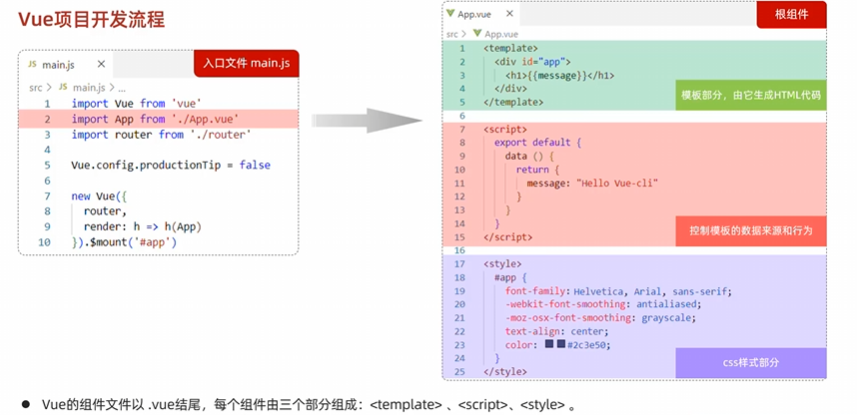Click the purple 'css样式部分' label
This screenshot has height=415, width=857.
coord(750,363)
